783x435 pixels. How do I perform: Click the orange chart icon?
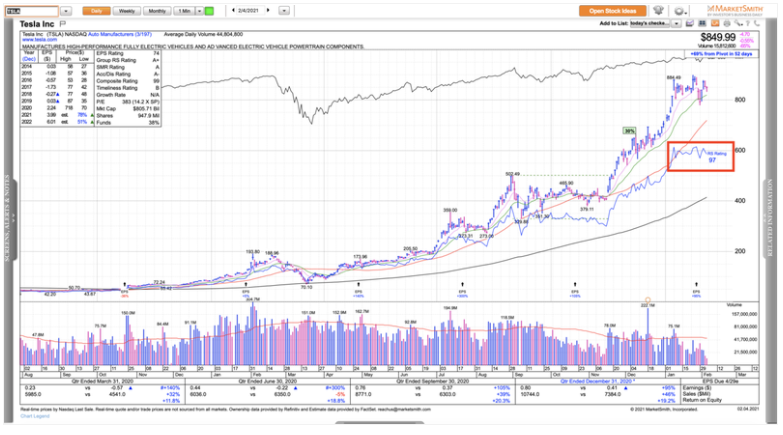715,23
